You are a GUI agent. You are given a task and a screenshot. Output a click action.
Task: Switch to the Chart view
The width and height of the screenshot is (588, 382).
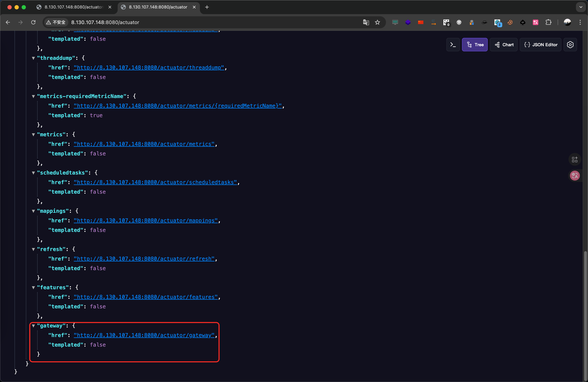(x=503, y=45)
